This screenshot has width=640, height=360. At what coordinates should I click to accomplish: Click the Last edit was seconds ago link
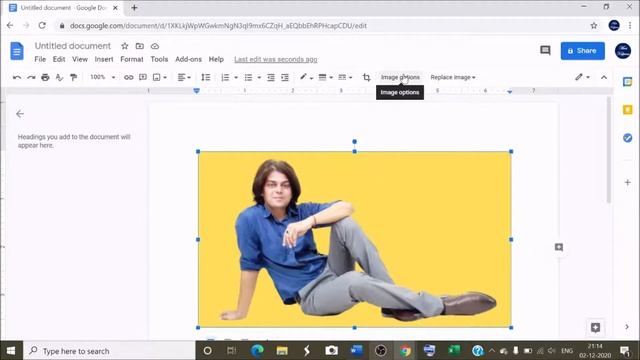[276, 59]
